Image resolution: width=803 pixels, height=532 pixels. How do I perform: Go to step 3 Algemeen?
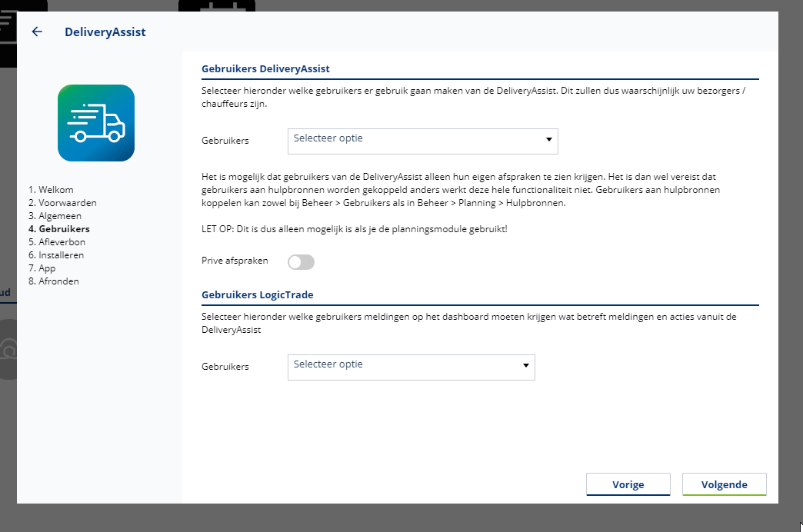pos(55,215)
